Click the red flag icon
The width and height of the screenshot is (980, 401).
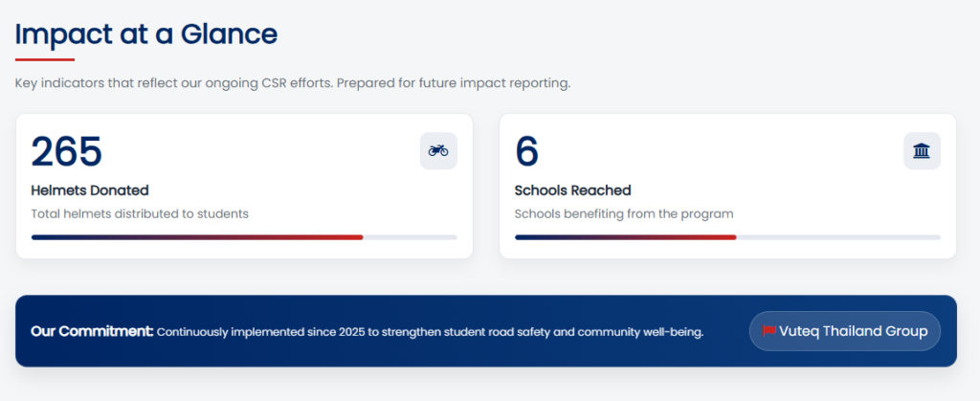point(768,331)
